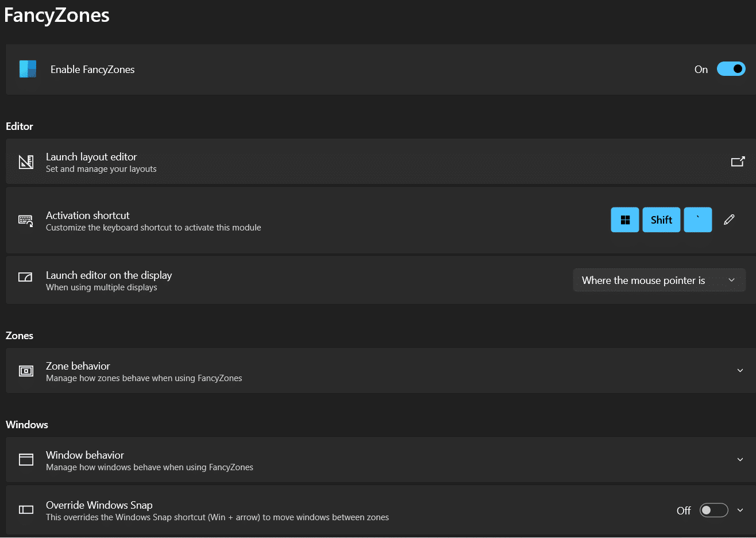Click the Window behavior icon
Screen dimensions: 756x538
(26, 460)
